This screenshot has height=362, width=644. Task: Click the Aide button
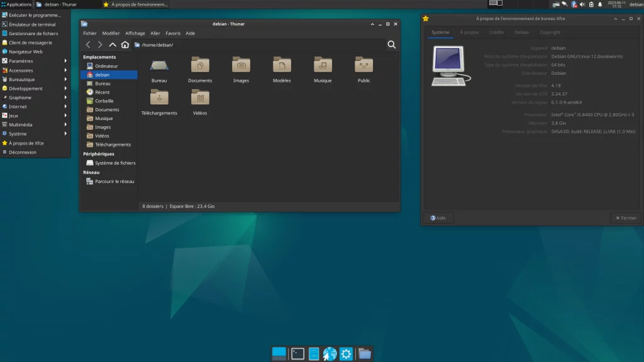click(x=438, y=218)
